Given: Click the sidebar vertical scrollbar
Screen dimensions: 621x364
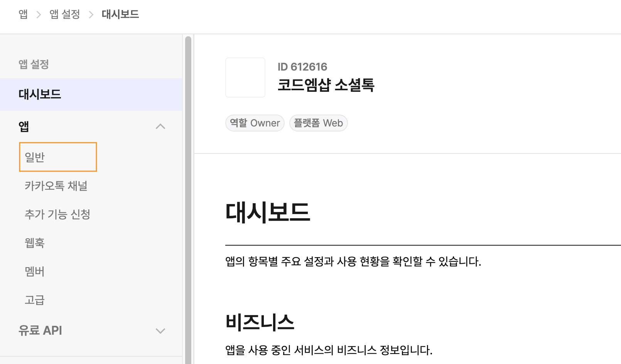Looking at the screenshot, I should pos(188,193).
